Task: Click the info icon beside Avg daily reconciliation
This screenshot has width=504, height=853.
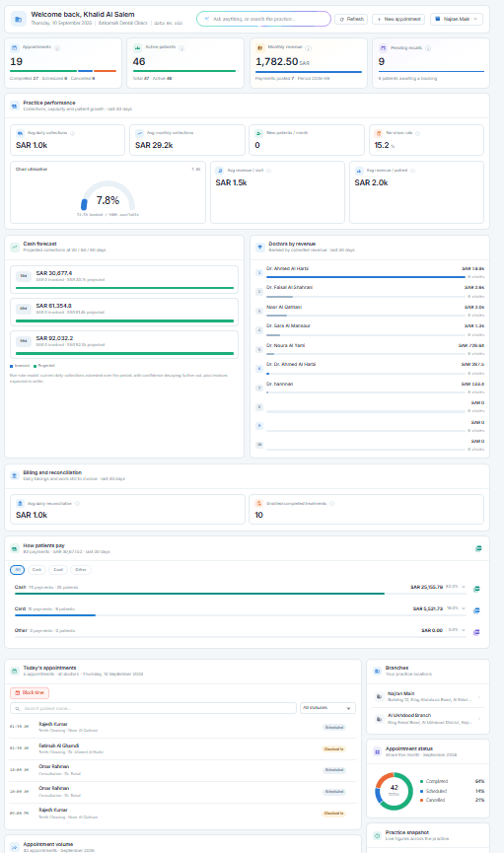Action: tap(77, 504)
